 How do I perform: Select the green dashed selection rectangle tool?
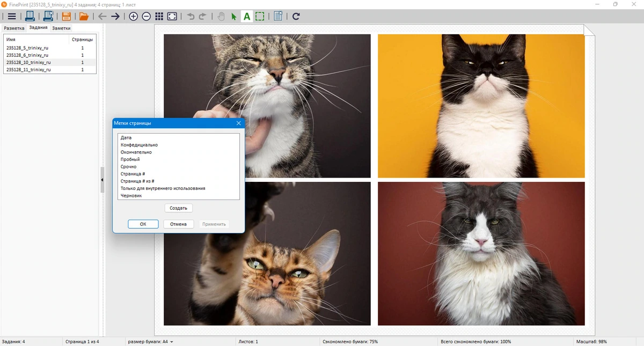(x=260, y=16)
